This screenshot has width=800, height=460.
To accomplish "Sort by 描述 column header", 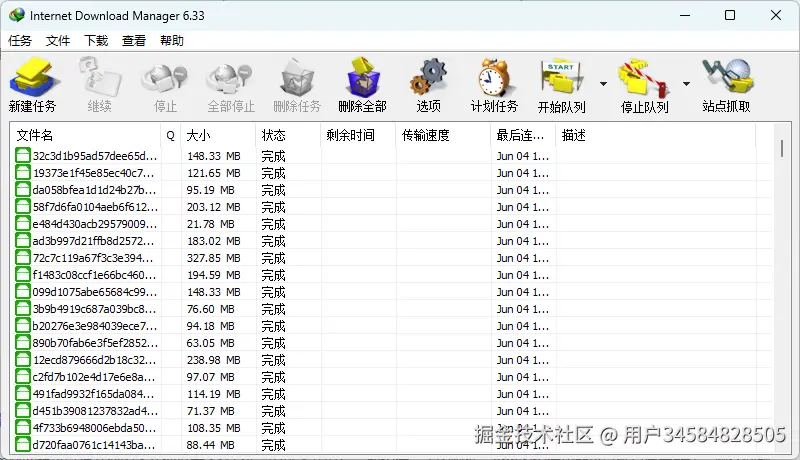I will click(x=655, y=135).
